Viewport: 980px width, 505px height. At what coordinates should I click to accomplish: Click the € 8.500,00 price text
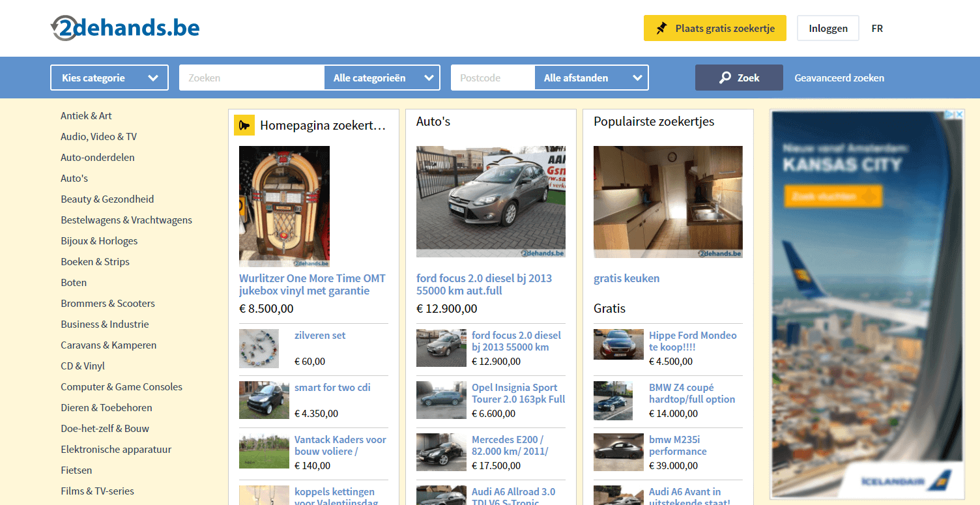[267, 308]
